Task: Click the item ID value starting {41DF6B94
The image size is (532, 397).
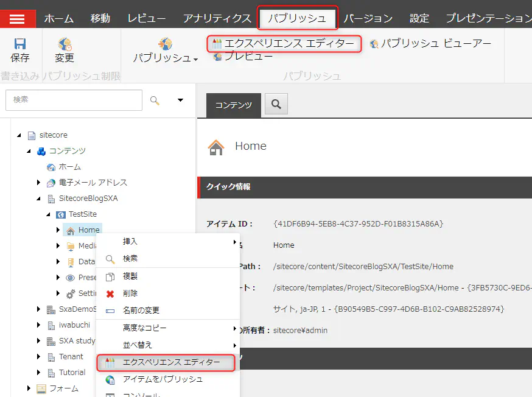Action: click(x=359, y=224)
